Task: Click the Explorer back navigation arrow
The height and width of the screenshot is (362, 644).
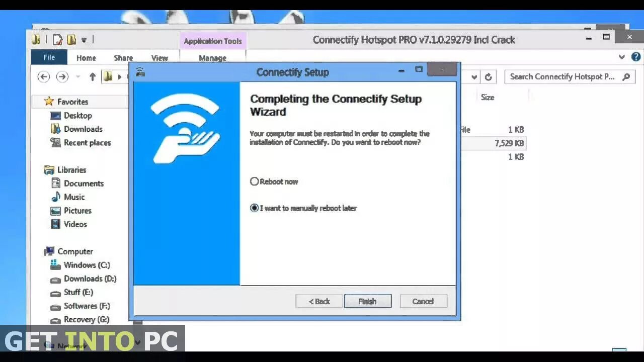Action: (44, 76)
